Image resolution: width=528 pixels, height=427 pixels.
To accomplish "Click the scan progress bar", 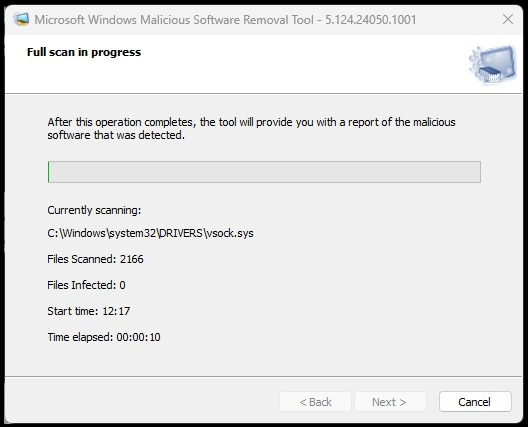I will 264,172.
